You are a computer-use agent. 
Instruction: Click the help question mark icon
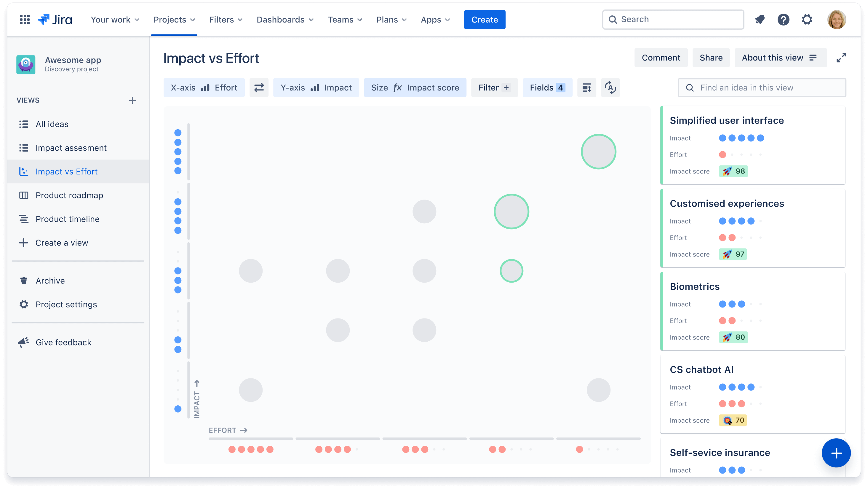tap(783, 19)
